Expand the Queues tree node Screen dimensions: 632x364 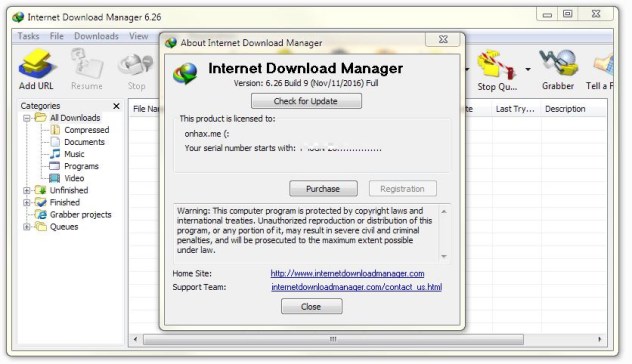(27, 227)
